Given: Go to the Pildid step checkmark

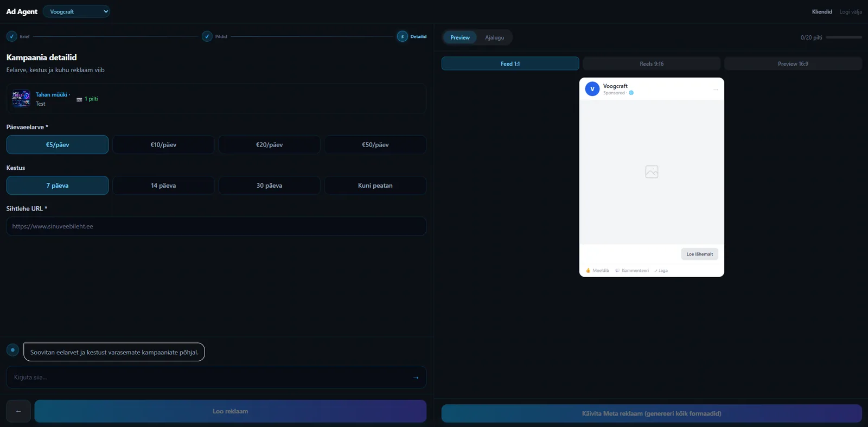Looking at the screenshot, I should 207,36.
